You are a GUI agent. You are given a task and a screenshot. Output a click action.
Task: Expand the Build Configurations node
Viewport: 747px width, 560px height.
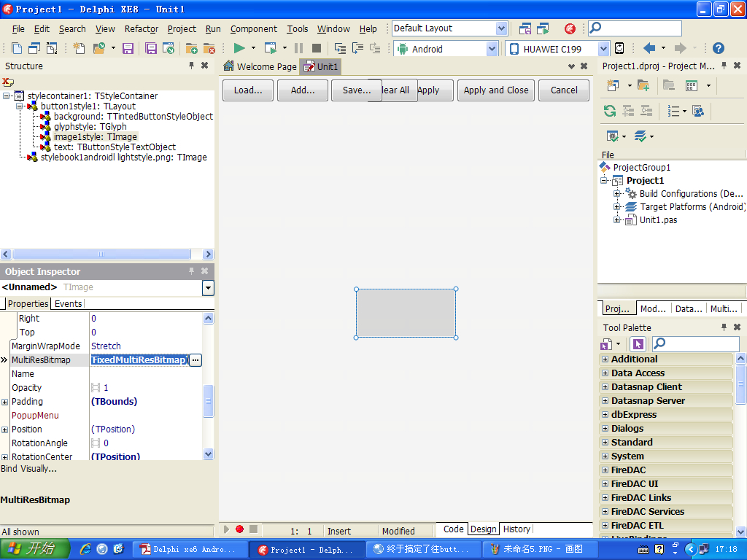pyautogui.click(x=617, y=194)
